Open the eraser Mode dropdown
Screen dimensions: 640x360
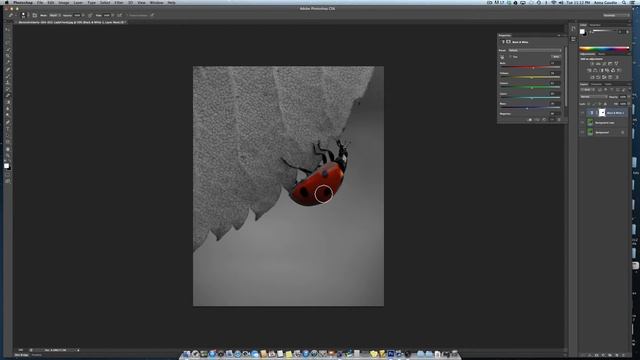click(54, 15)
